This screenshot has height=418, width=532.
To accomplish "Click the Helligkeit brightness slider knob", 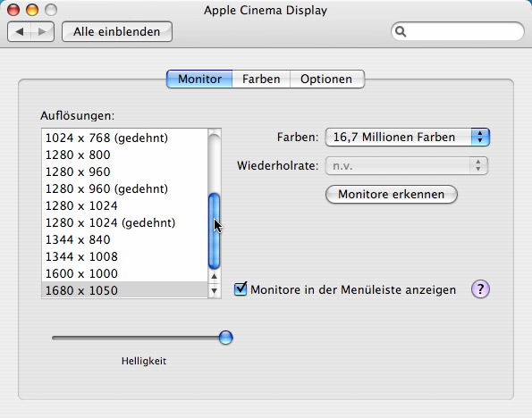I will tap(225, 338).
